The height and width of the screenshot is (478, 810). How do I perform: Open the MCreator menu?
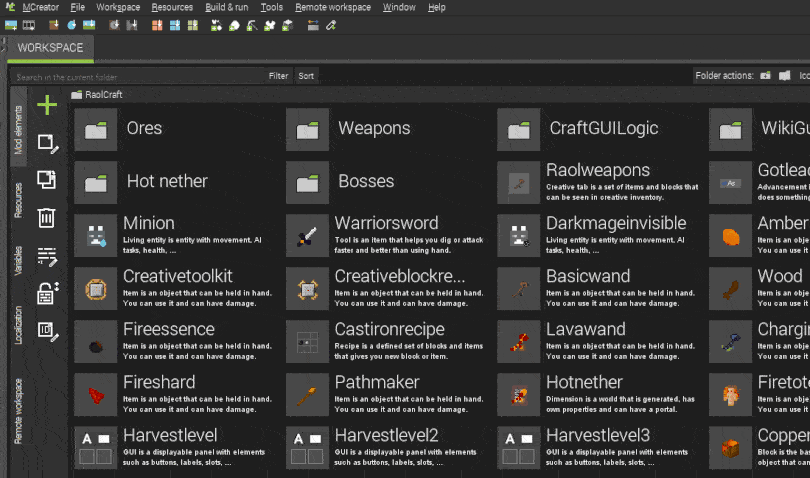tap(40, 7)
